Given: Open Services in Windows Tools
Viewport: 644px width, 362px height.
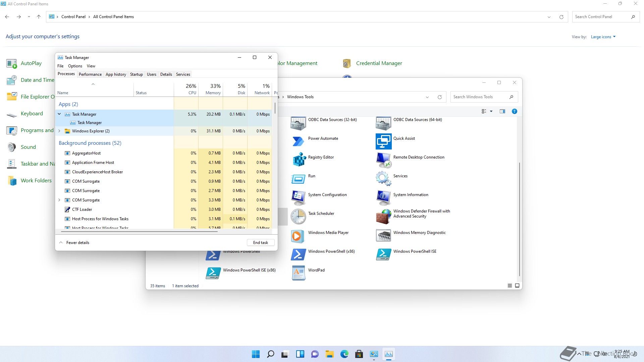Looking at the screenshot, I should click(383, 178).
